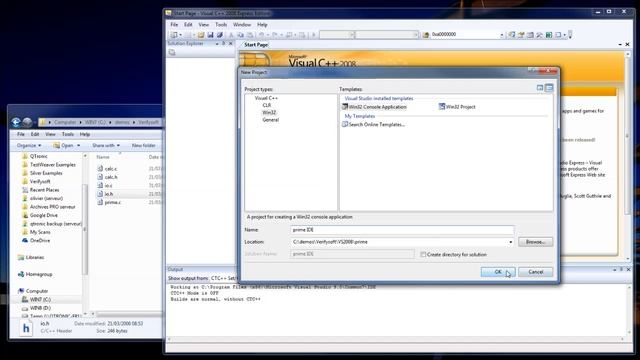
Task: Close the Solution Explorer panel
Action: 231,44
